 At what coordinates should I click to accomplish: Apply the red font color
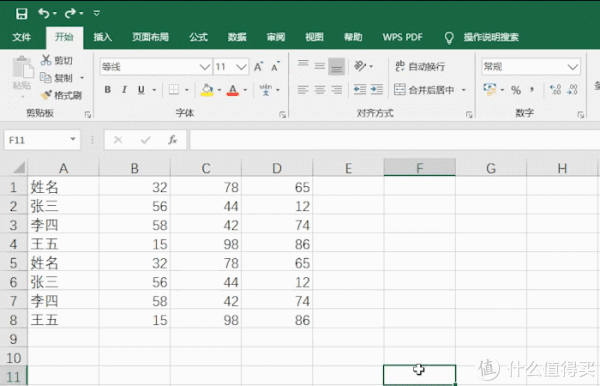(233, 90)
